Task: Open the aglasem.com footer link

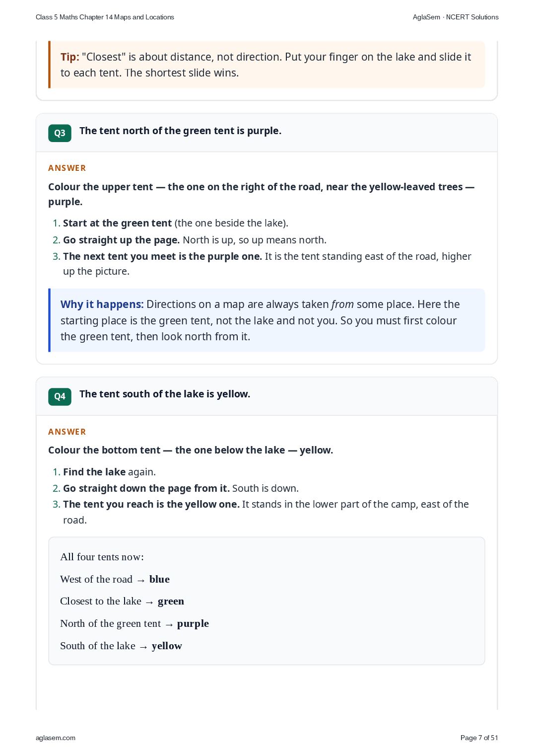Action: coord(56,738)
